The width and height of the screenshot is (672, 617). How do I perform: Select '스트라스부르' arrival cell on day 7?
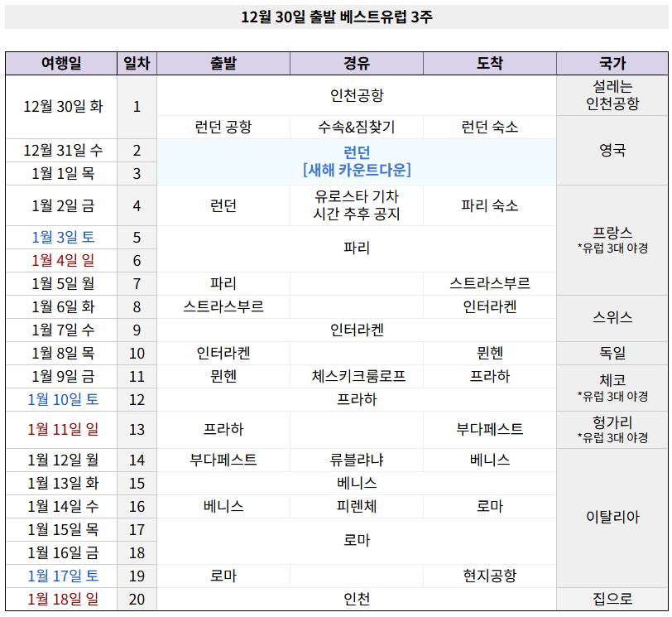click(490, 284)
